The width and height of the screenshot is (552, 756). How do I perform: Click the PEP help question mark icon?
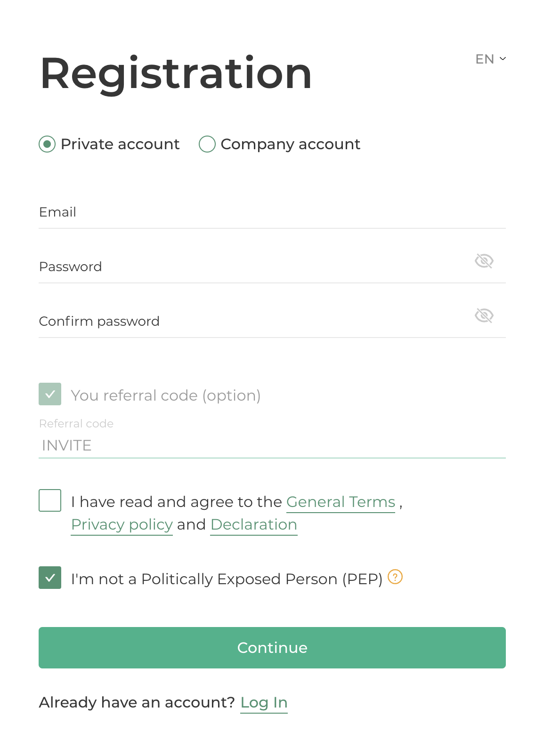click(395, 577)
